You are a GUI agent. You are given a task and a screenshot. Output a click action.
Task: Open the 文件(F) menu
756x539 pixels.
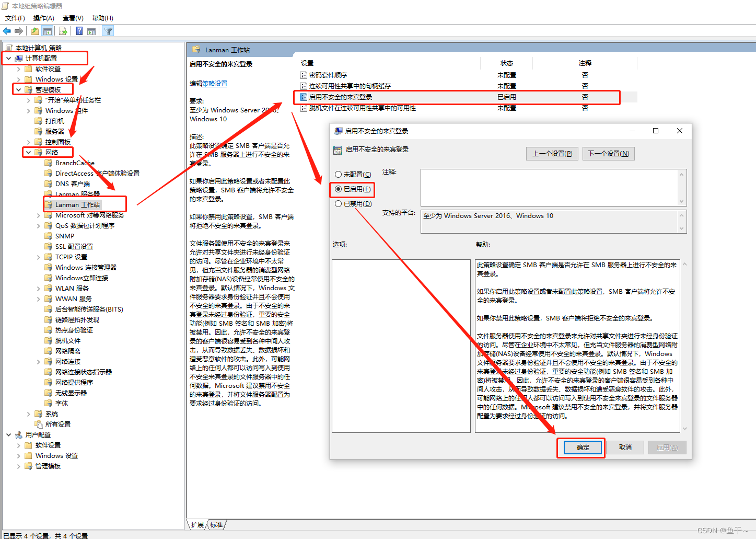(x=15, y=18)
